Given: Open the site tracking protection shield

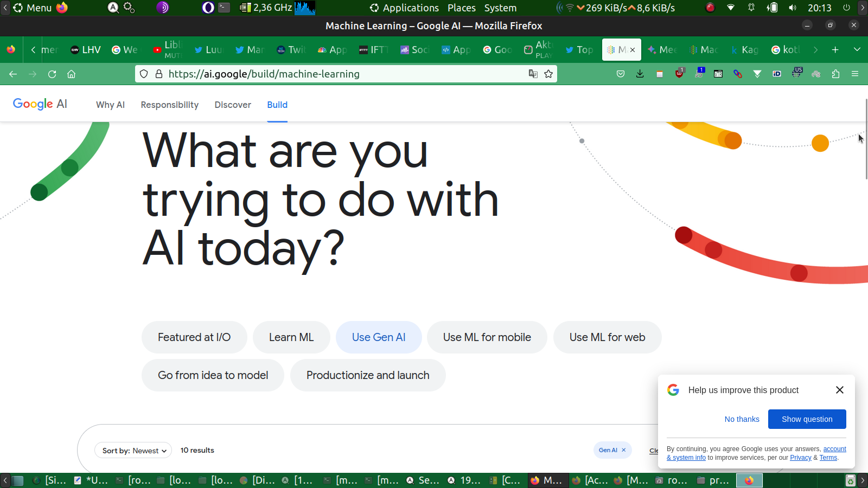Looking at the screenshot, I should [x=144, y=74].
